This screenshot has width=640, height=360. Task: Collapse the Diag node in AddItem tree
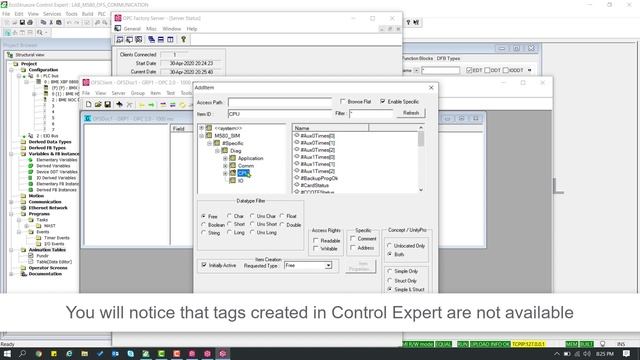coord(217,151)
